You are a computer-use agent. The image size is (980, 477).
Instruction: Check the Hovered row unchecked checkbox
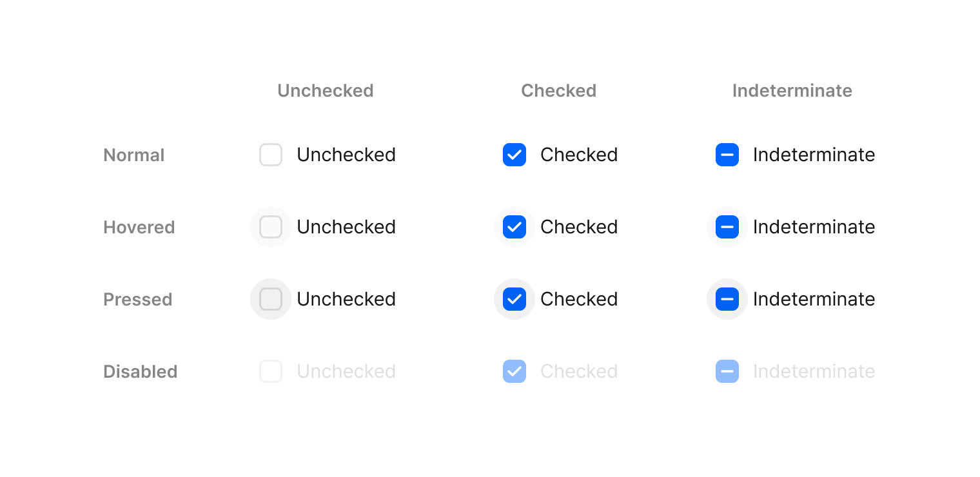271,227
